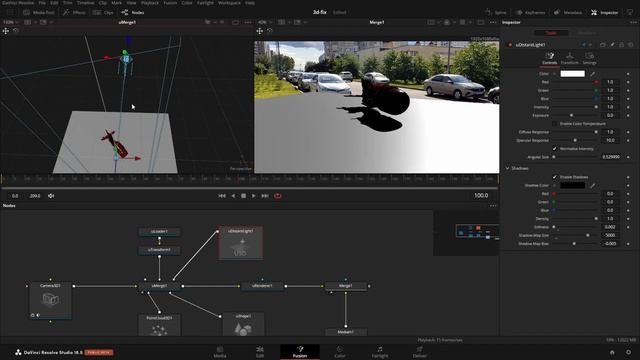This screenshot has width=640, height=360.
Task: Click the Softness value field
Action: [611, 227]
